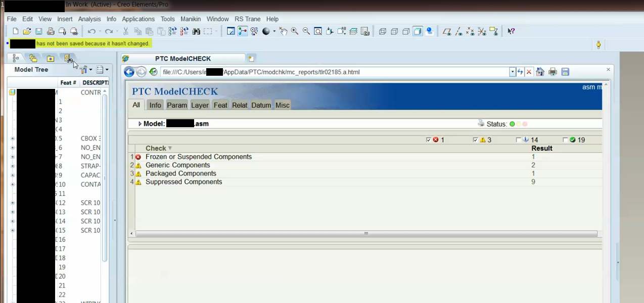The width and height of the screenshot is (644, 303).
Task: Create a new file via toolbar icon
Action: click(16, 31)
